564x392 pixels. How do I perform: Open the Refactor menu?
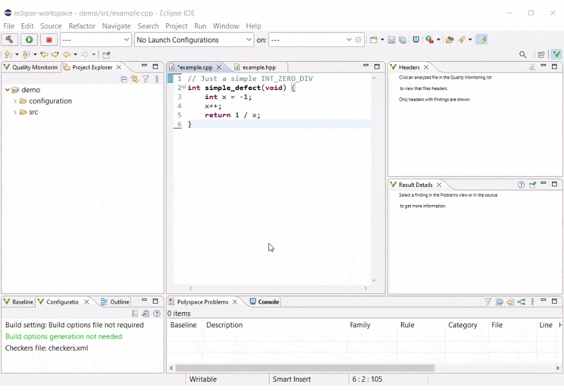(82, 26)
